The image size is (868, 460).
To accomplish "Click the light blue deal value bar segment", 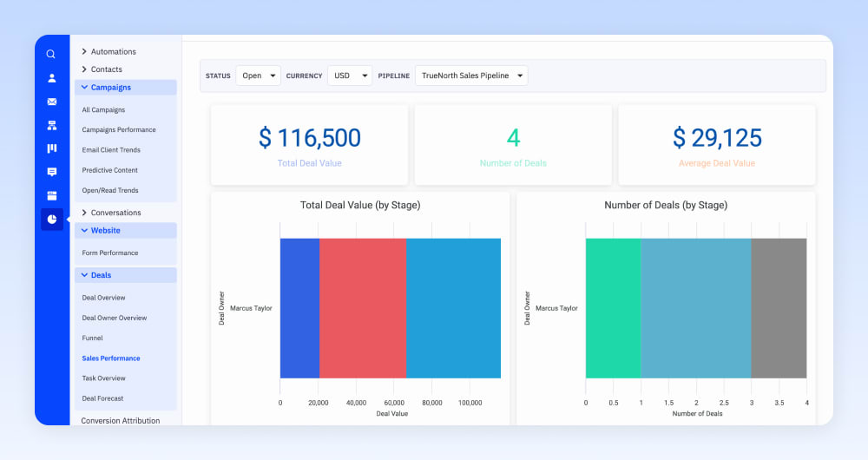I will (453, 308).
